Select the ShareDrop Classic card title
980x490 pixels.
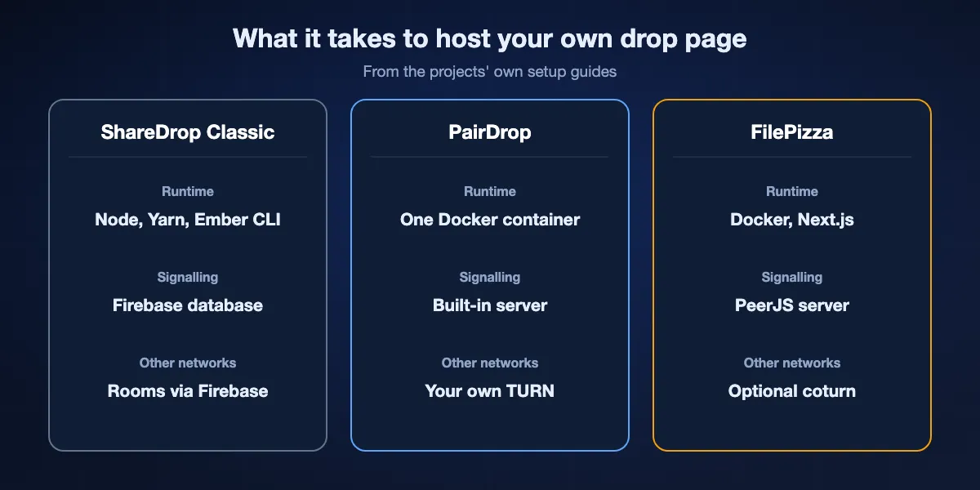pyautogui.click(x=188, y=132)
